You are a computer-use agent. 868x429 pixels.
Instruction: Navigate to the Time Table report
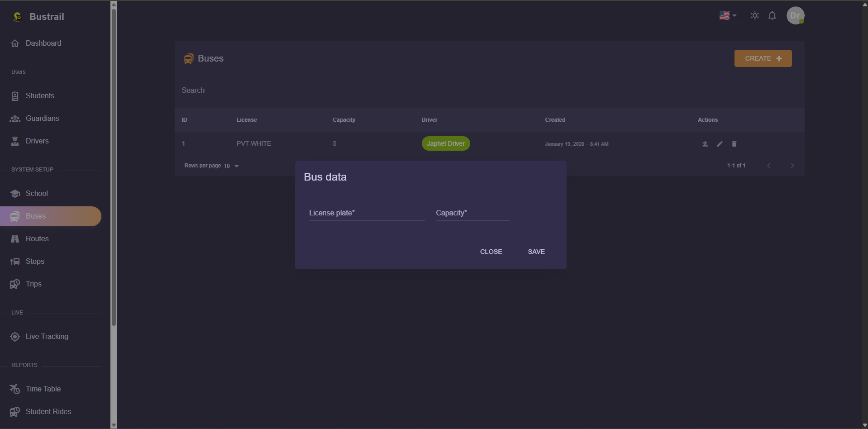pos(43,389)
